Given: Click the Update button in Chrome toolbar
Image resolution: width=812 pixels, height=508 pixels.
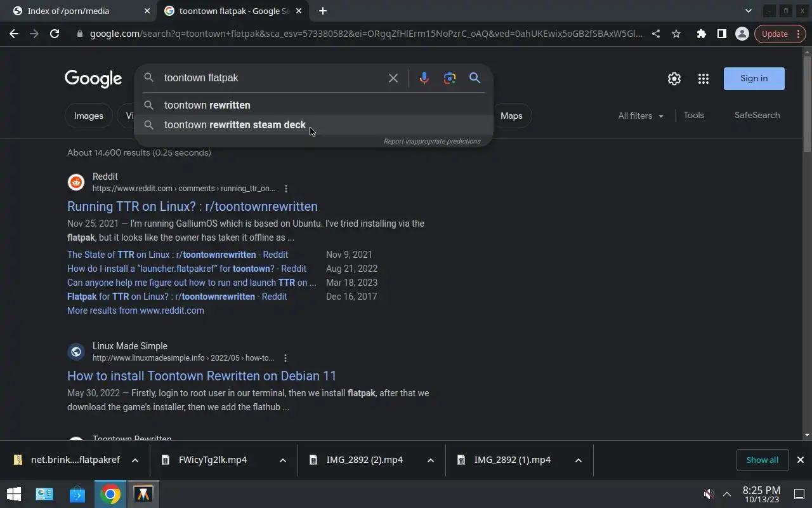Looking at the screenshot, I should (x=780, y=34).
